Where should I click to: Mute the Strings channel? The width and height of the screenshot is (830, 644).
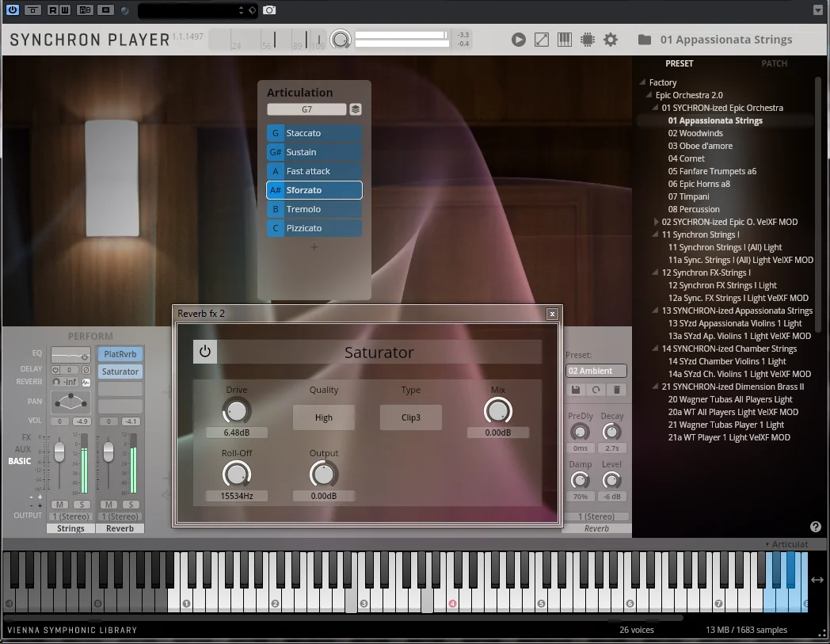pos(60,504)
